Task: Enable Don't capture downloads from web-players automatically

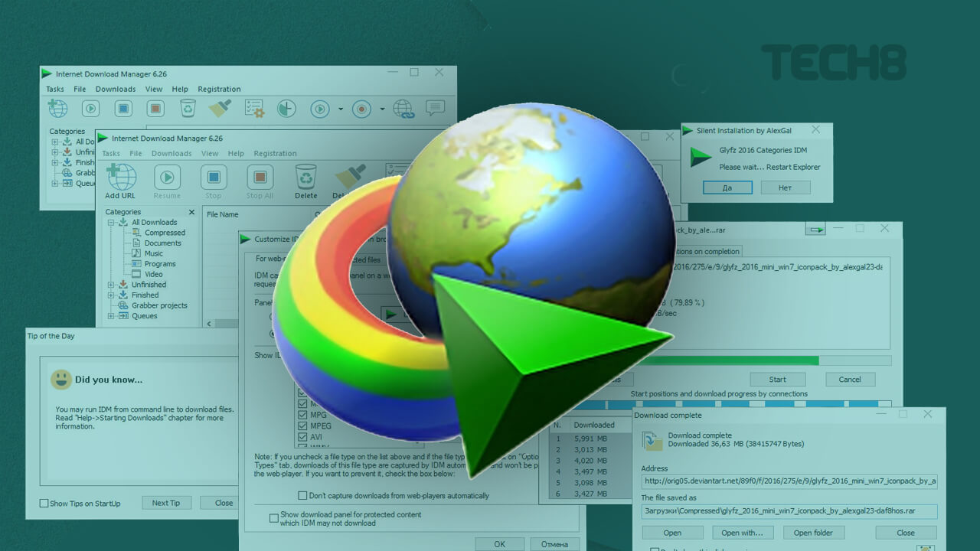Action: 302,496
